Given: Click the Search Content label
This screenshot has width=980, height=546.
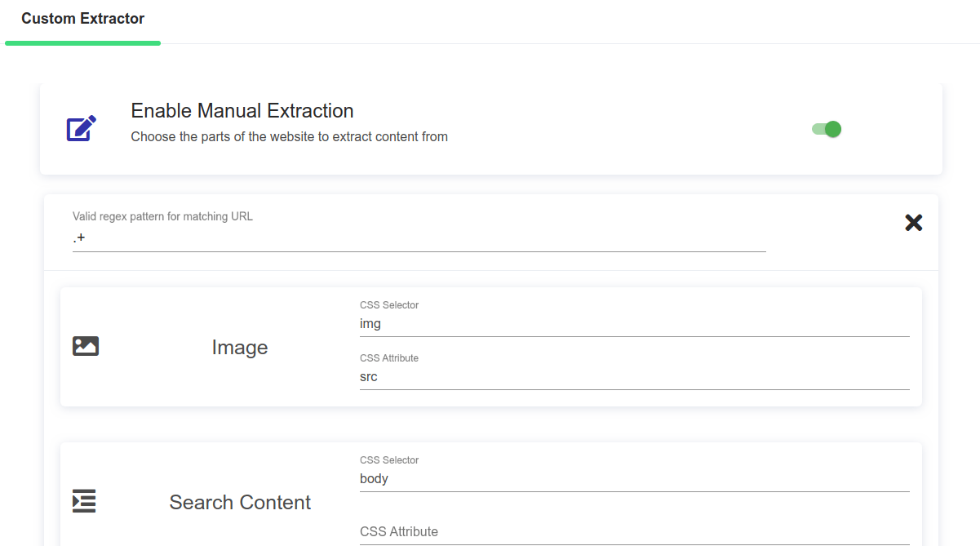Looking at the screenshot, I should point(239,502).
